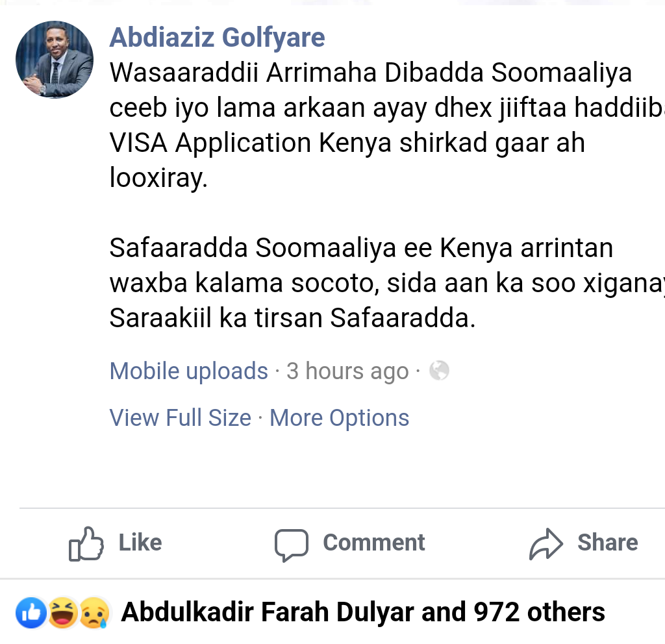Screen dimensions: 665x644
Task: Click the Like text label
Action: (140, 543)
